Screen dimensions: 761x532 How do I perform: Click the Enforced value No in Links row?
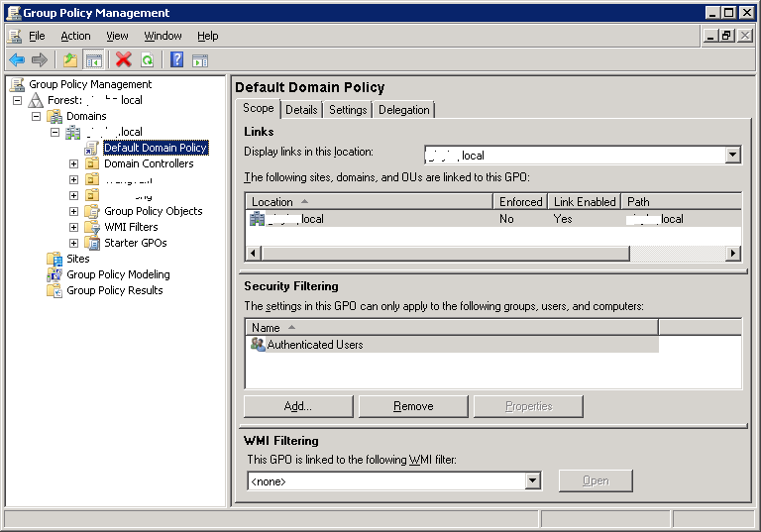[506, 219]
